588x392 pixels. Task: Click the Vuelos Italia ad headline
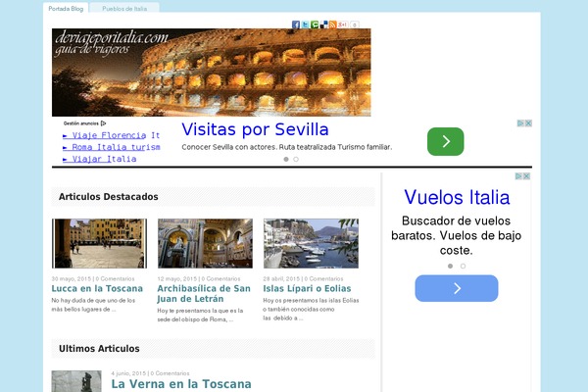457,197
